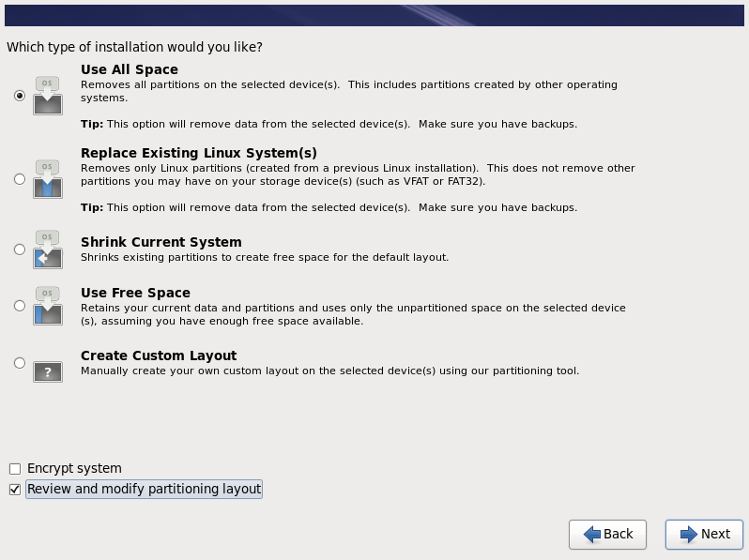749x560 pixels.
Task: Select the Replace Existing Linux System(s) radio button
Action: [x=20, y=179]
